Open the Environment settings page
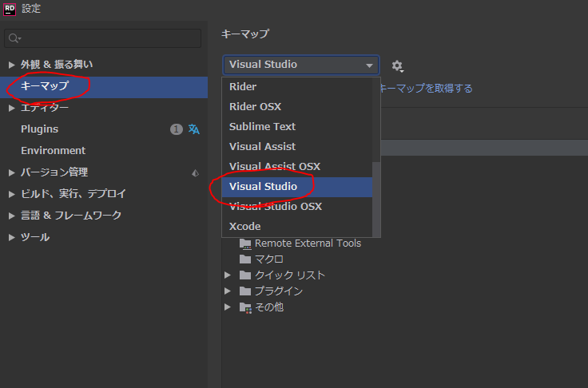The width and height of the screenshot is (588, 388). coord(53,151)
